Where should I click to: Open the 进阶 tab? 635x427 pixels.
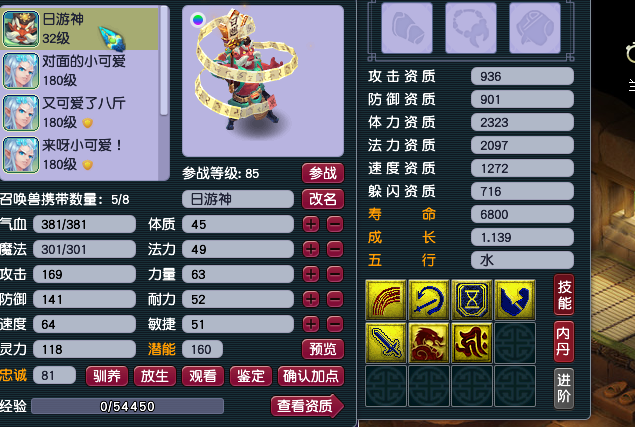pos(564,388)
